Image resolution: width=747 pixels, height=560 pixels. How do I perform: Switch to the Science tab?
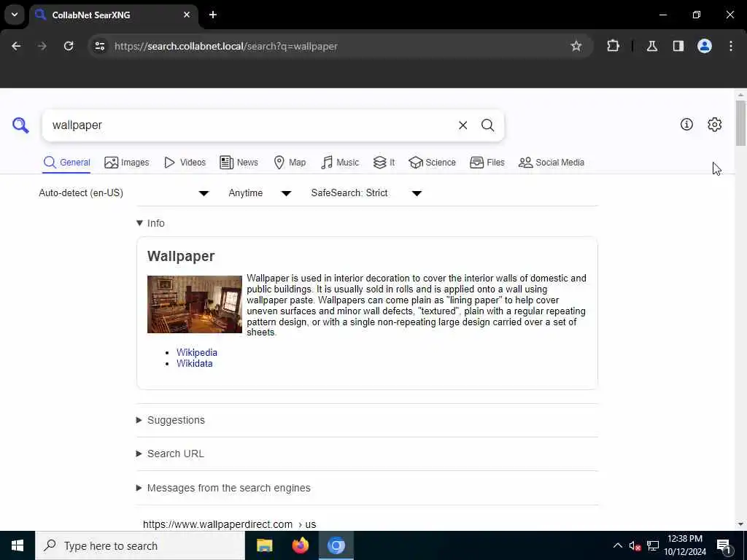(x=432, y=163)
